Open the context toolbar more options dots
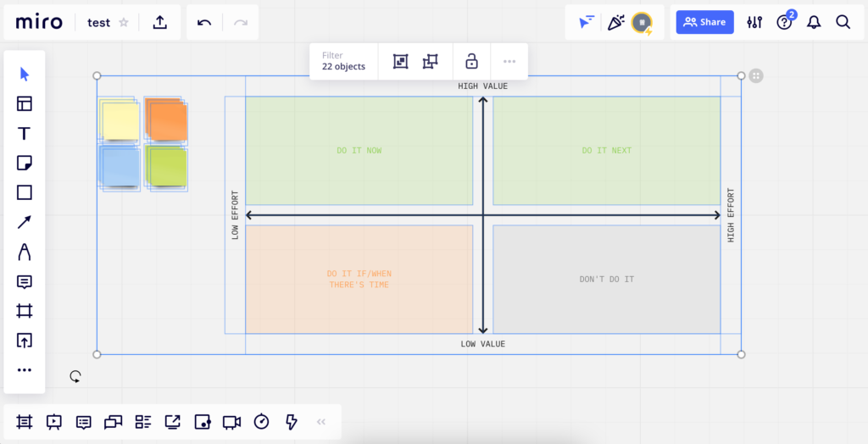 click(509, 62)
